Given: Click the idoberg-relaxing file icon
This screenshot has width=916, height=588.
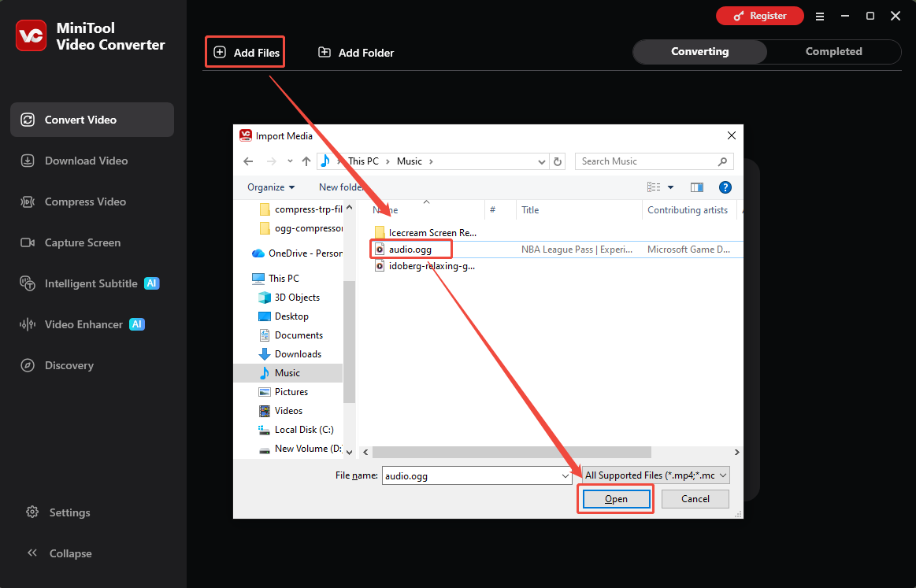Looking at the screenshot, I should pos(380,266).
